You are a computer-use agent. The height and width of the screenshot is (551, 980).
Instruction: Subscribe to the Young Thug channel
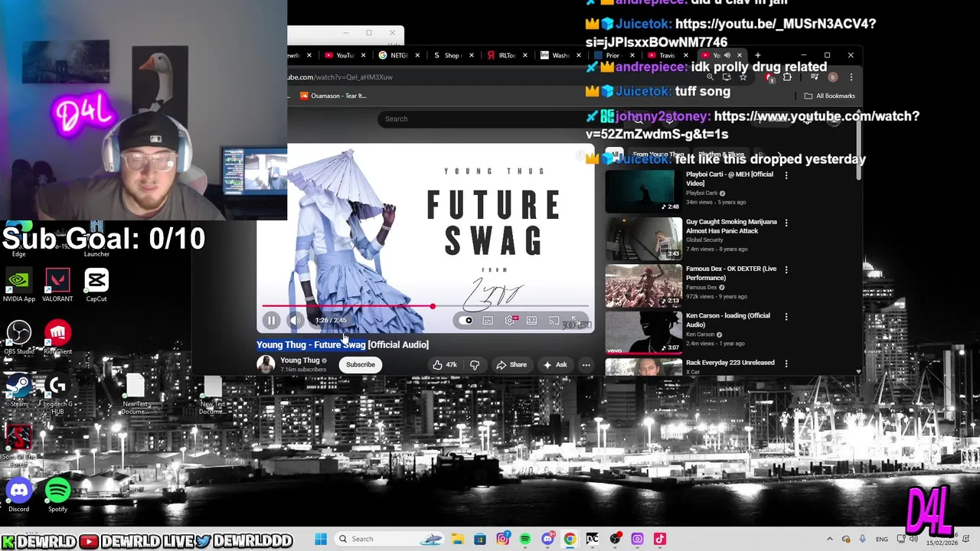coord(360,365)
